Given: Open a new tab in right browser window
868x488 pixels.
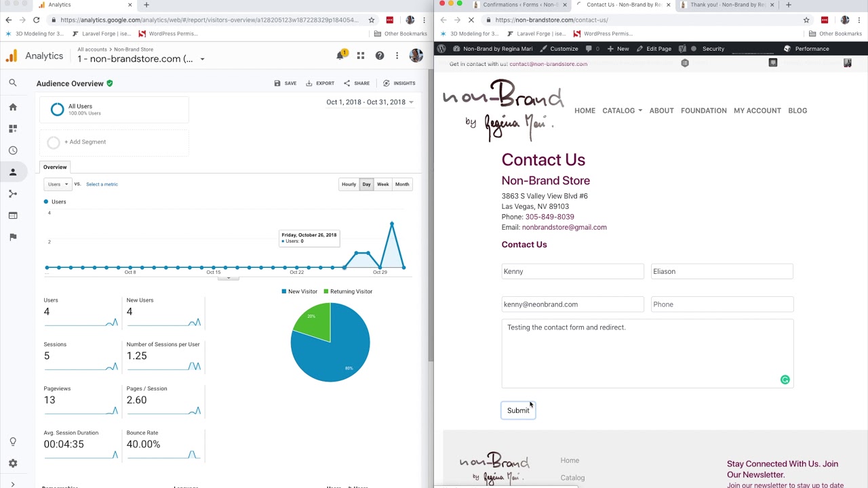Looking at the screenshot, I should [x=788, y=5].
